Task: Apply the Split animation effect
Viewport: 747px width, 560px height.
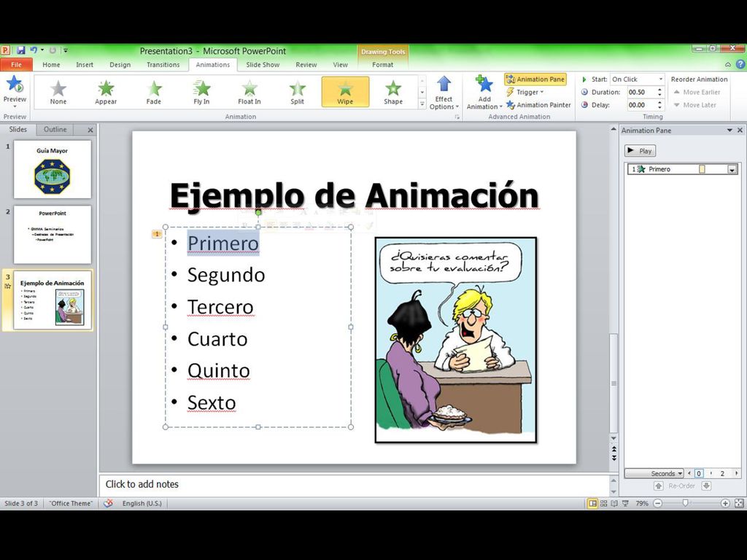Action: pyautogui.click(x=298, y=92)
